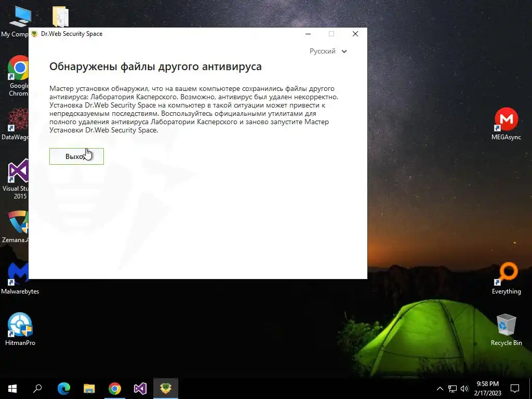This screenshot has width=532, height=399.
Task: Launch Microsoft Edge from taskbar
Action: 64,389
